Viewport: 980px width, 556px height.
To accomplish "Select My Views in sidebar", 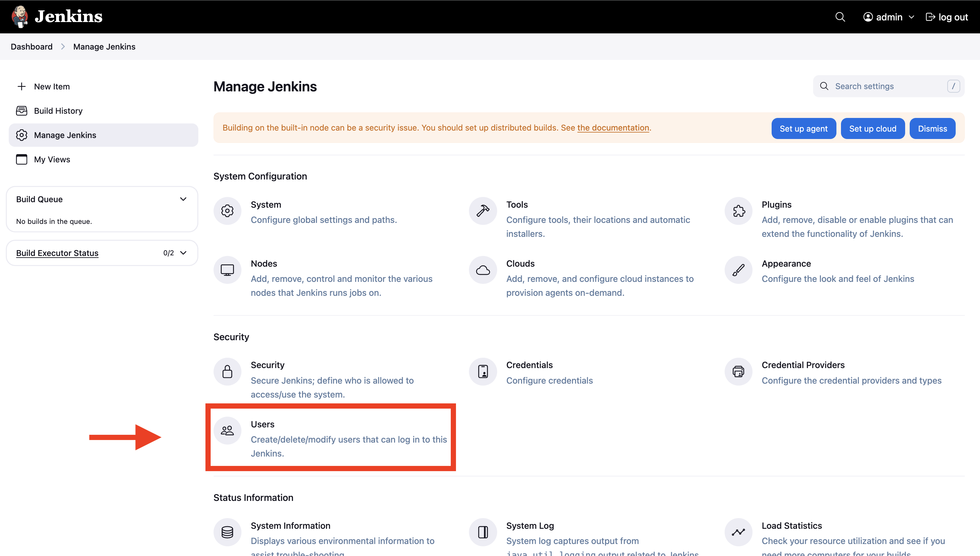I will 103,159.
